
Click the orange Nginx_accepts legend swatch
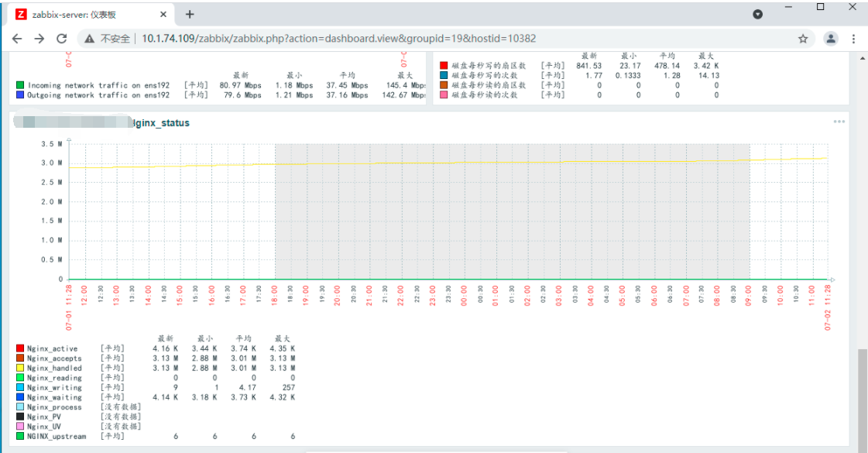(x=20, y=359)
